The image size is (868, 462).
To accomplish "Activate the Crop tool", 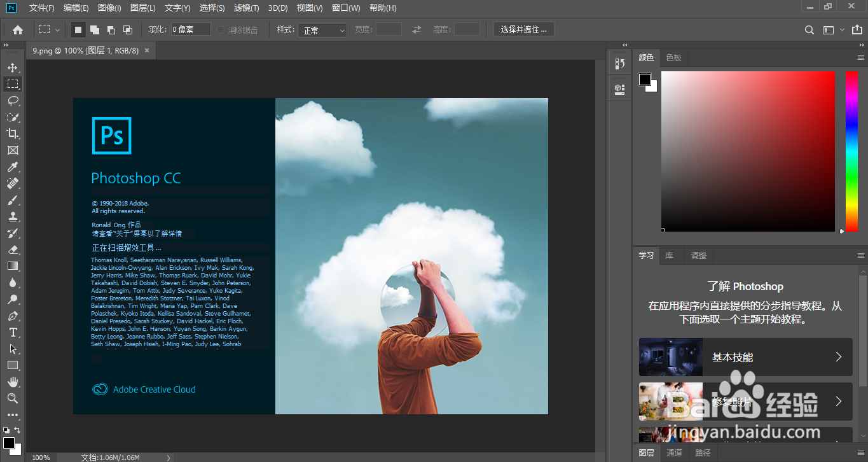I will [13, 134].
